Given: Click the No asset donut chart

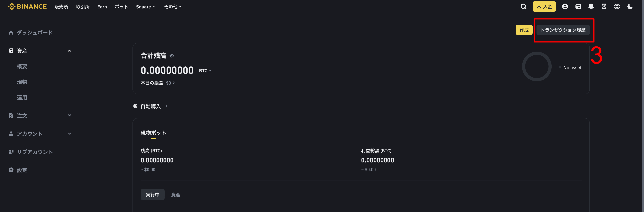Looking at the screenshot, I should click(x=537, y=67).
